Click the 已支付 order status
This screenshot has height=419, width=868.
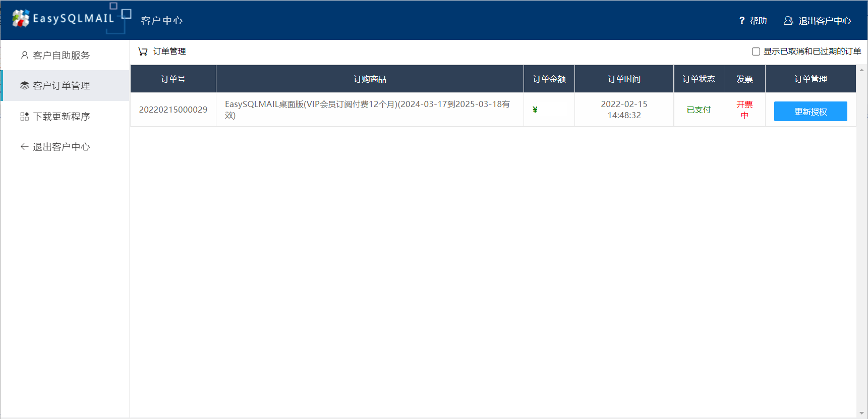click(x=699, y=110)
